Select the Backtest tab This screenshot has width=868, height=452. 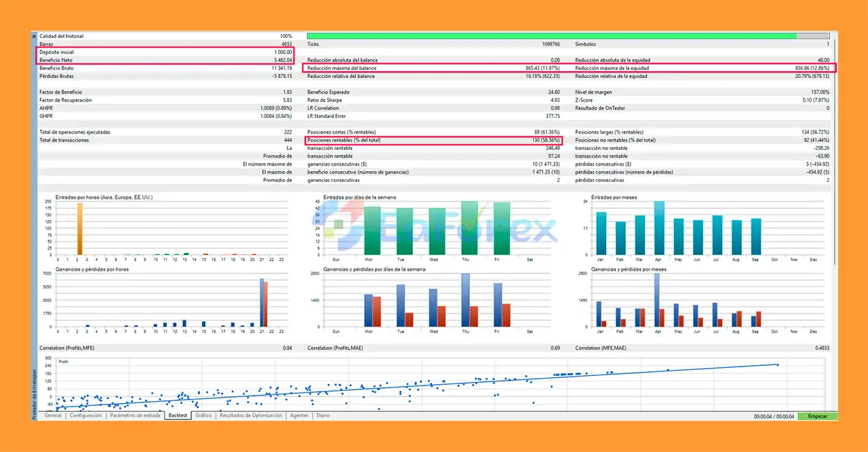[177, 415]
